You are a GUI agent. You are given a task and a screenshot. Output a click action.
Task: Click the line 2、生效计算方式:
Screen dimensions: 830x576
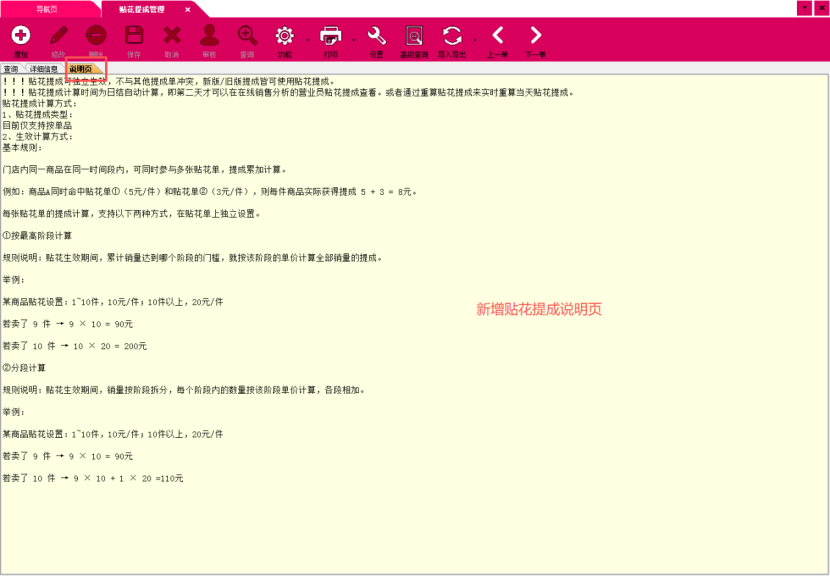(38, 137)
